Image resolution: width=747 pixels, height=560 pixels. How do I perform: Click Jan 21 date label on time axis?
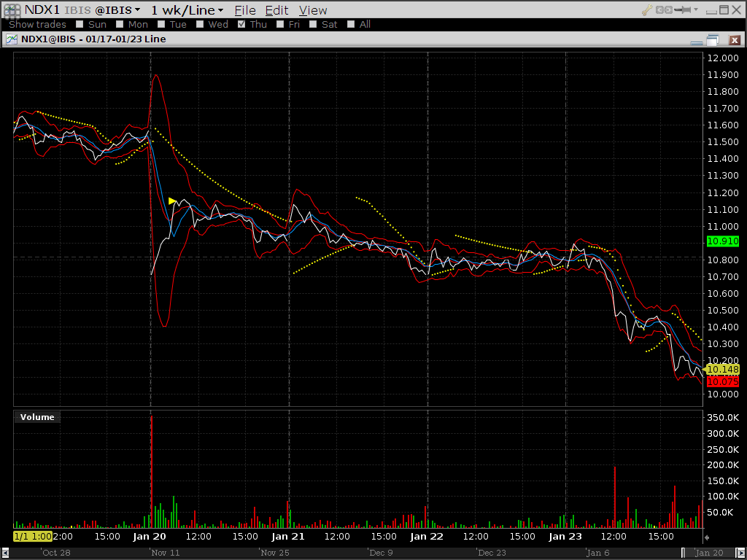pyautogui.click(x=287, y=537)
